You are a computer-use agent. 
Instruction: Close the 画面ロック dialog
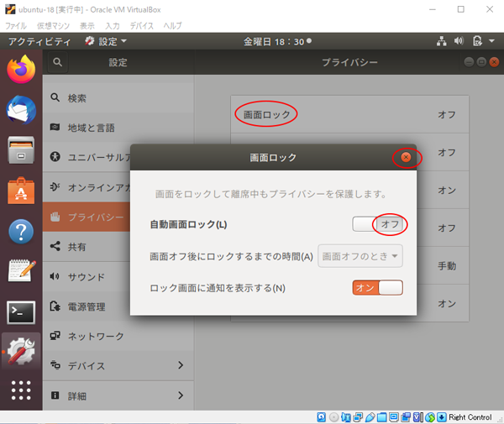tap(406, 157)
